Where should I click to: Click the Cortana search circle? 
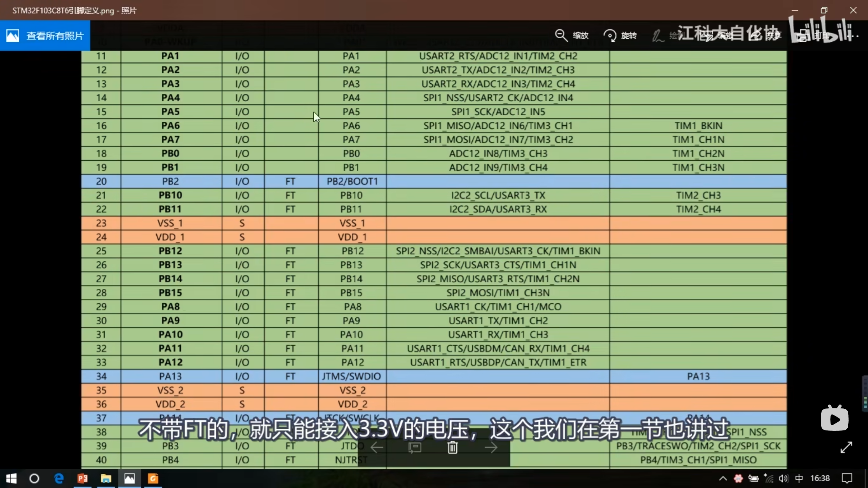[34, 479]
